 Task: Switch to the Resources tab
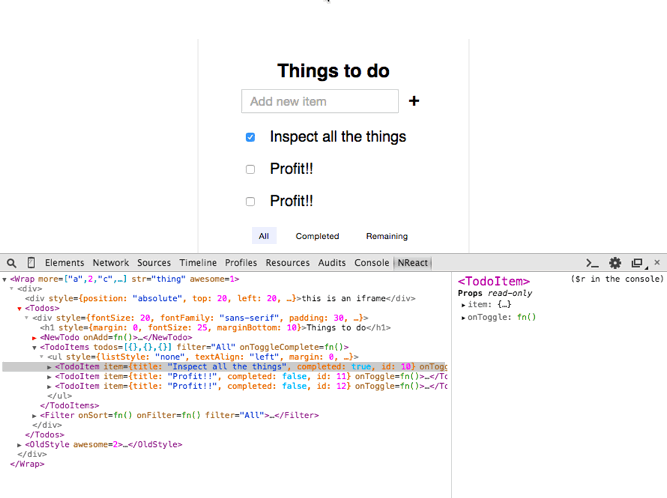coord(288,263)
